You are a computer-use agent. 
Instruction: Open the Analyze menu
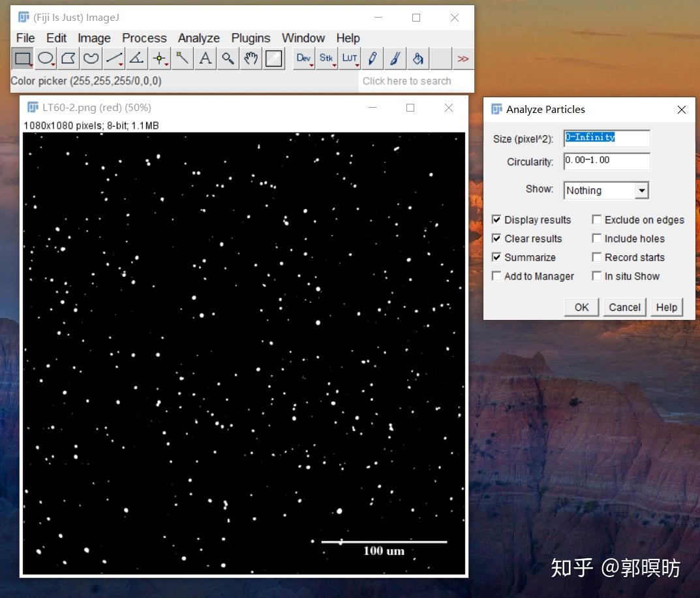point(198,38)
